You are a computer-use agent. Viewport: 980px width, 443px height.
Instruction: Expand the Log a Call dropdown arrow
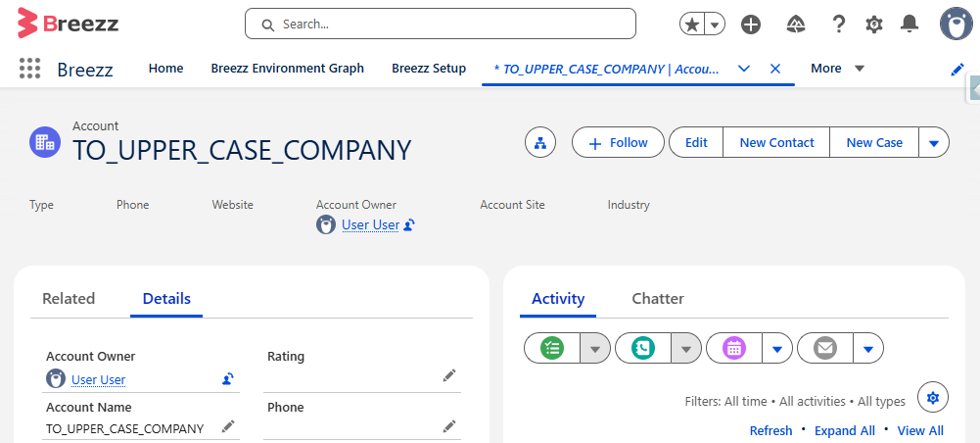686,349
